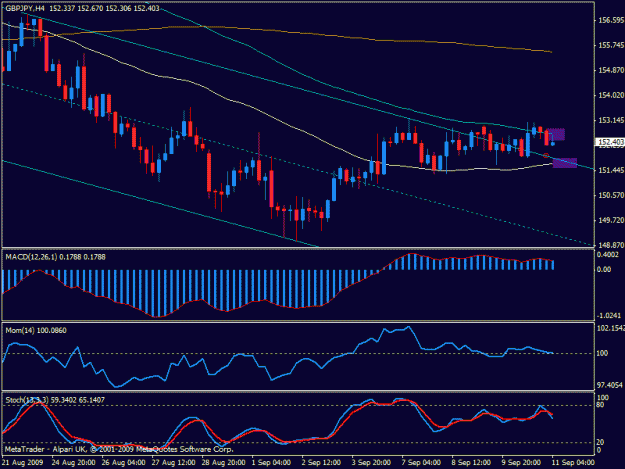Image resolution: width=625 pixels, height=469 pixels.
Task: Click the 21 Aug 2009 date label
Action: 22,463
